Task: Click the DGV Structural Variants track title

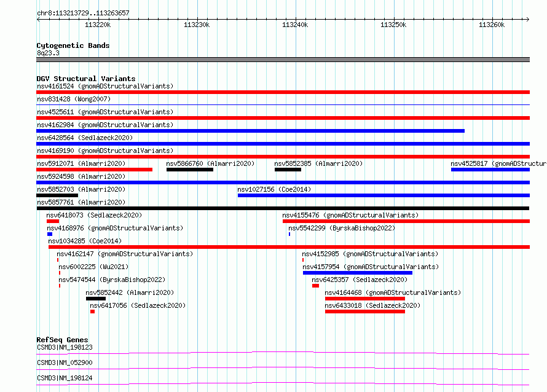Action: 86,79
